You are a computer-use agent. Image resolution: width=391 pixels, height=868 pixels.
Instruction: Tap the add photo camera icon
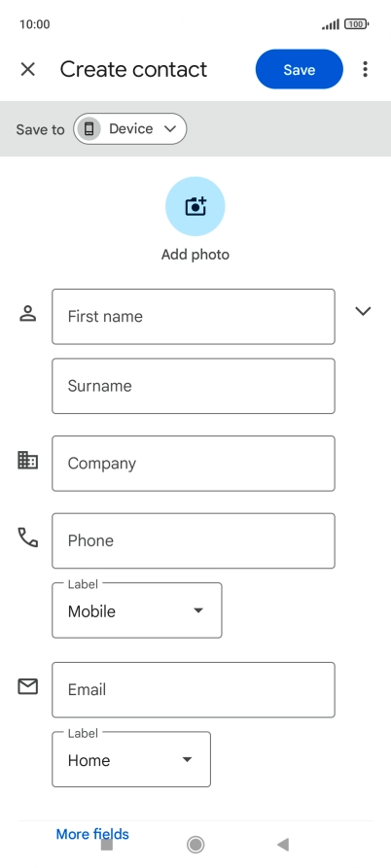(195, 206)
